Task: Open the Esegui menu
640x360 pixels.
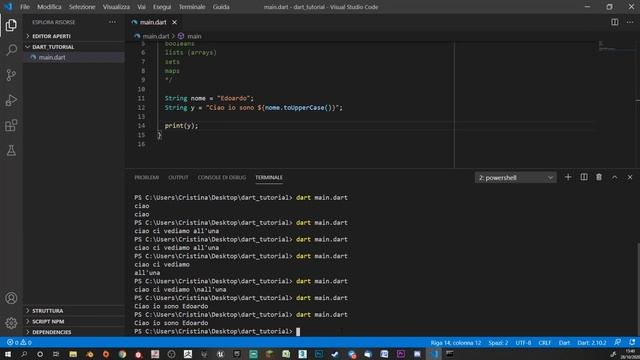Action: tap(162, 7)
